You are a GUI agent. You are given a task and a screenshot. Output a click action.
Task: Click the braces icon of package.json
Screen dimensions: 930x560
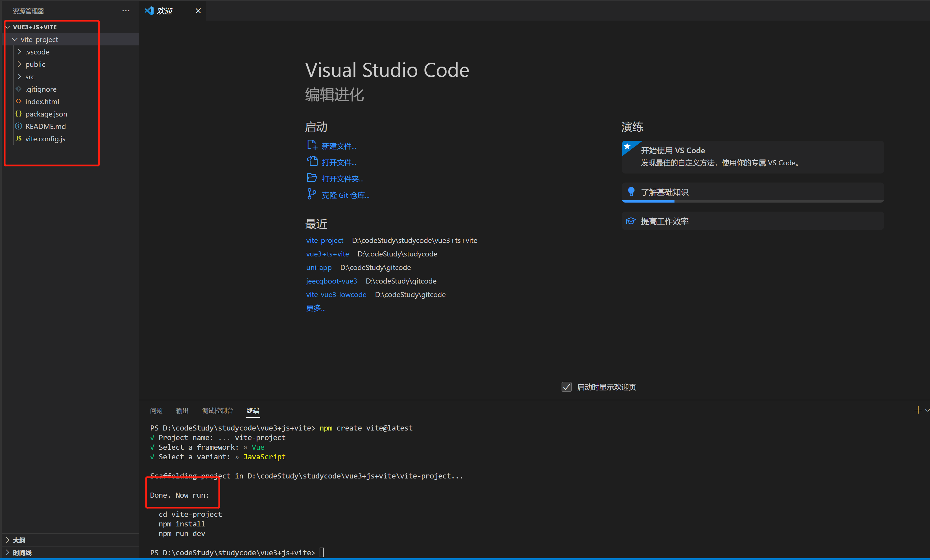19,113
